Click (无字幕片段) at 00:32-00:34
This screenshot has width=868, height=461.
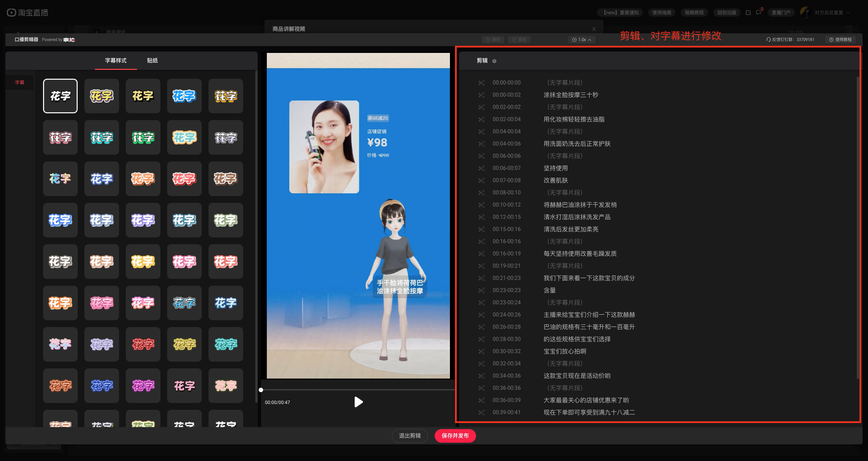pyautogui.click(x=565, y=364)
